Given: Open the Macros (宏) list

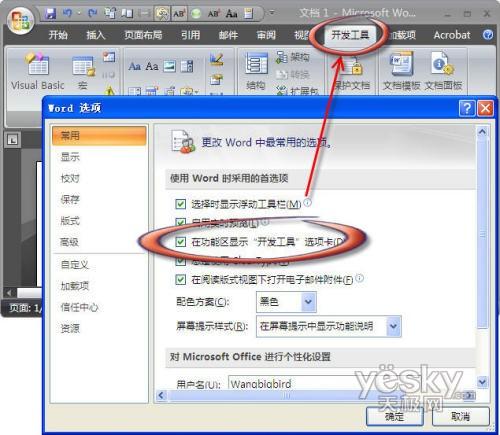Looking at the screenshot, I should 83,73.
